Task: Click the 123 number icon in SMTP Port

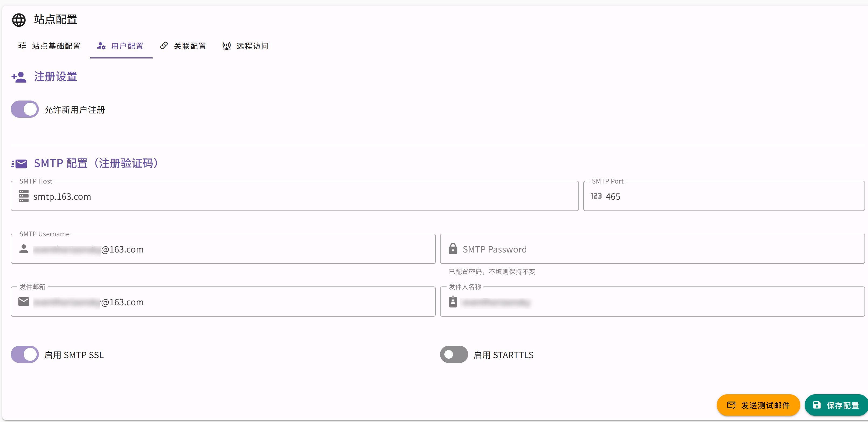Action: [x=596, y=196]
